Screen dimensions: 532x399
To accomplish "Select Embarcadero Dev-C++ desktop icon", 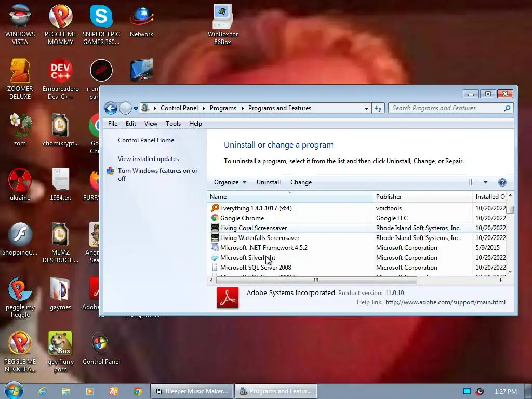I will 60,79.
